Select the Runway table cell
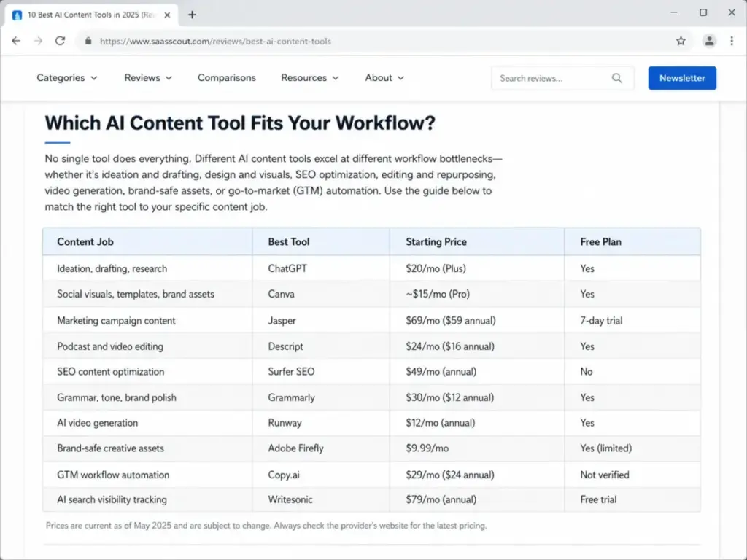This screenshot has width=747, height=560. point(321,423)
